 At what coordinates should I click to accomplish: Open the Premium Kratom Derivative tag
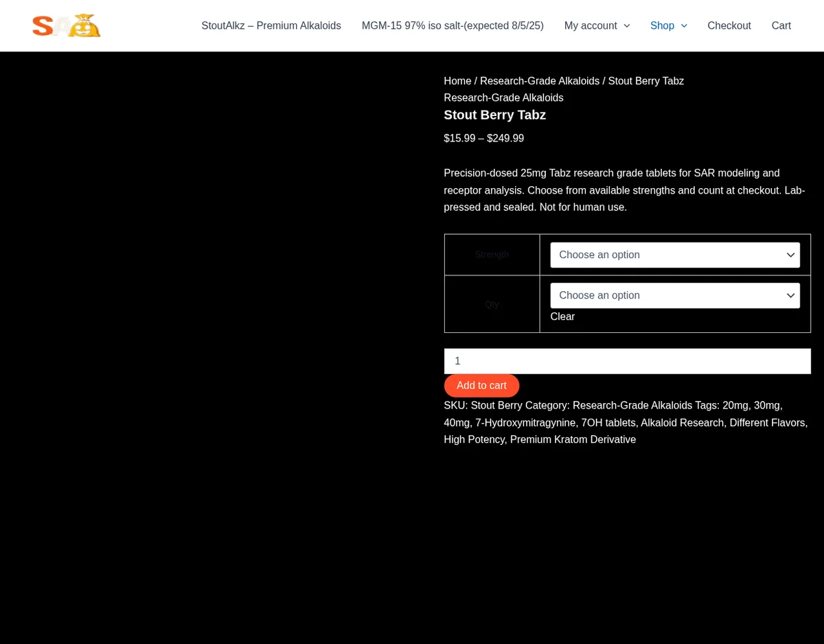coord(573,439)
